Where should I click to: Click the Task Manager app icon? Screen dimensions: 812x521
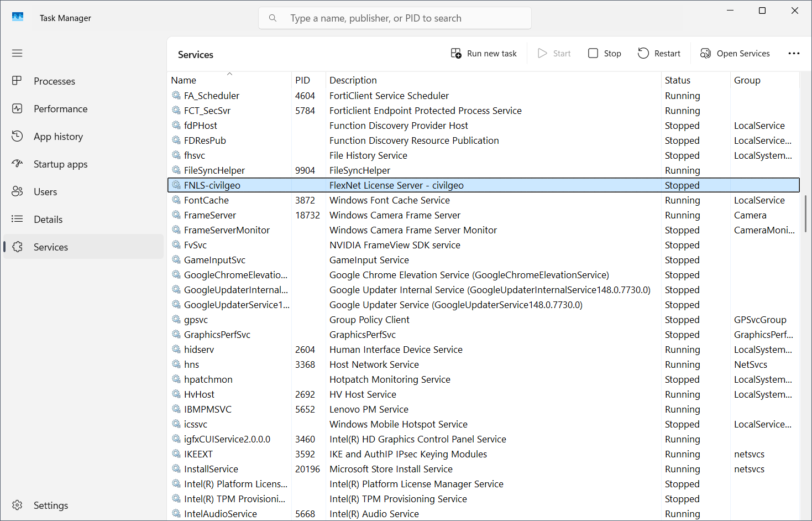(x=18, y=17)
